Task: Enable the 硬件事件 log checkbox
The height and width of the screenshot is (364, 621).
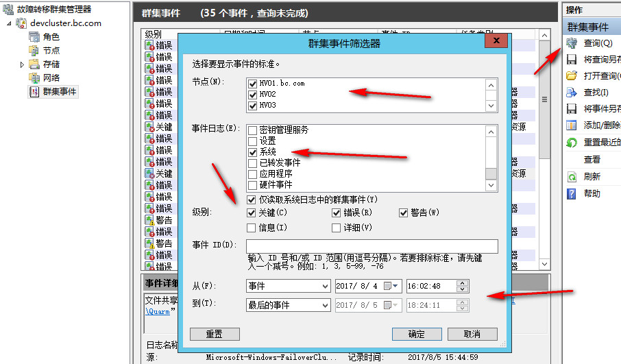Action: [x=252, y=185]
